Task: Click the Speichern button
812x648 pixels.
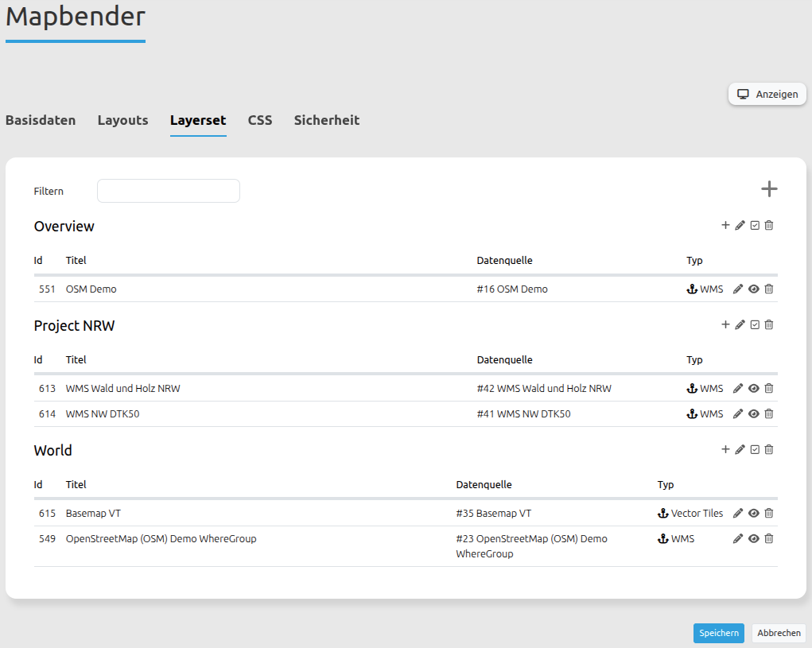Action: click(x=718, y=634)
